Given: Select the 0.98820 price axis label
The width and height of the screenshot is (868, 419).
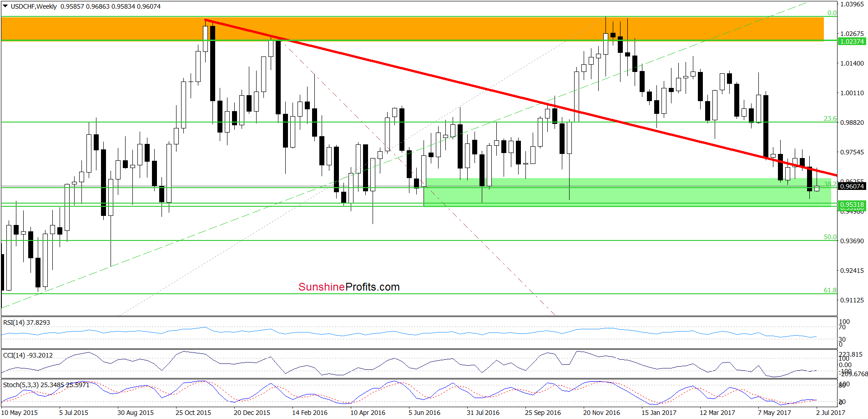Looking at the screenshot, I should 852,123.
